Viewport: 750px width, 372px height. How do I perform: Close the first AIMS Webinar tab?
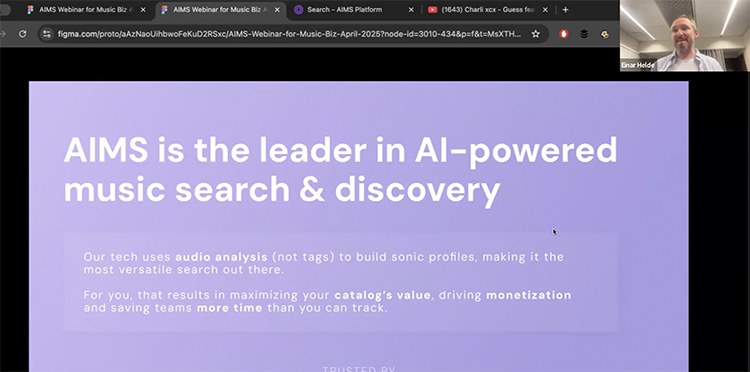click(x=143, y=10)
